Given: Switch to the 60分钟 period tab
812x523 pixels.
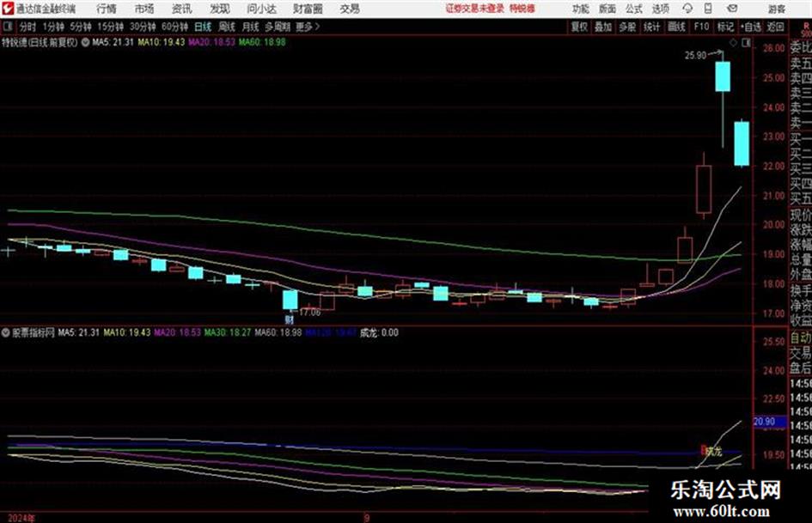Looking at the screenshot, I should coord(175,27).
